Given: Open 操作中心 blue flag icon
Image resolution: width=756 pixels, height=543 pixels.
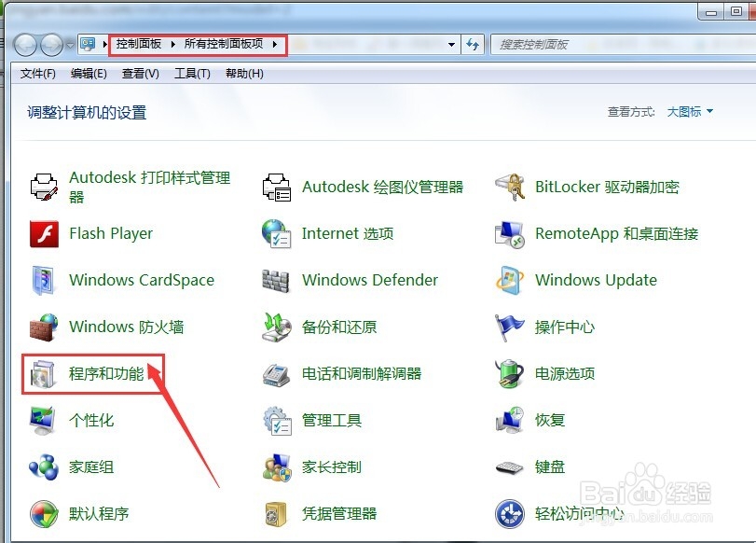Looking at the screenshot, I should pos(509,327).
